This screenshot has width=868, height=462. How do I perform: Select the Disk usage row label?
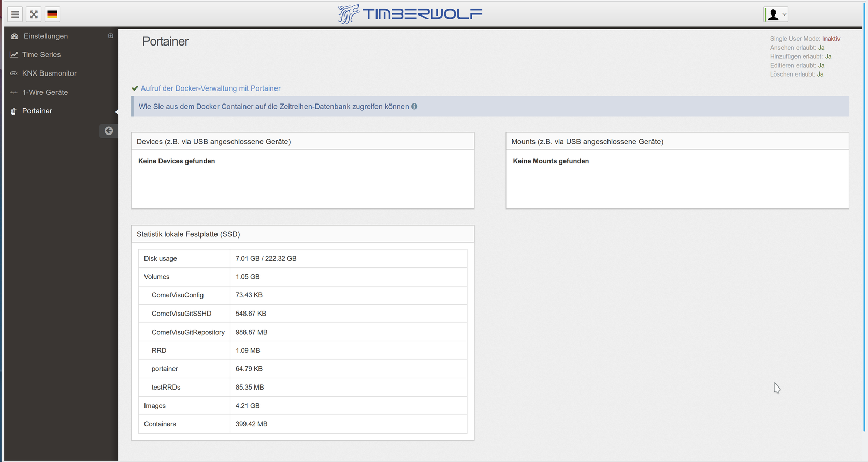(x=161, y=259)
